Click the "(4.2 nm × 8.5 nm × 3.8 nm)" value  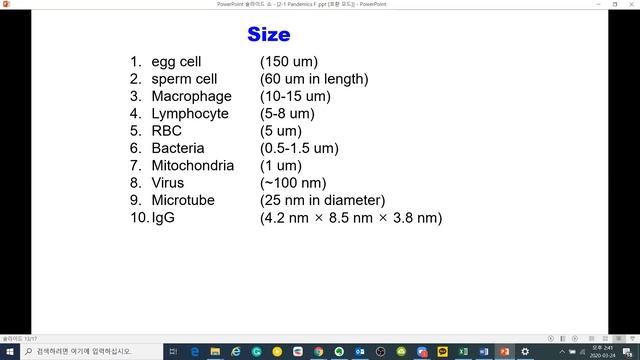click(x=351, y=218)
